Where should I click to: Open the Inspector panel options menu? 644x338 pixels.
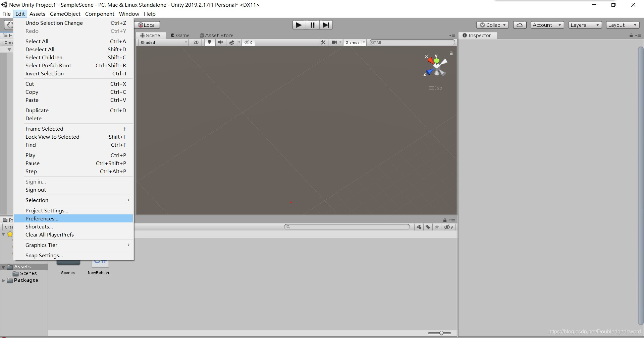click(638, 36)
